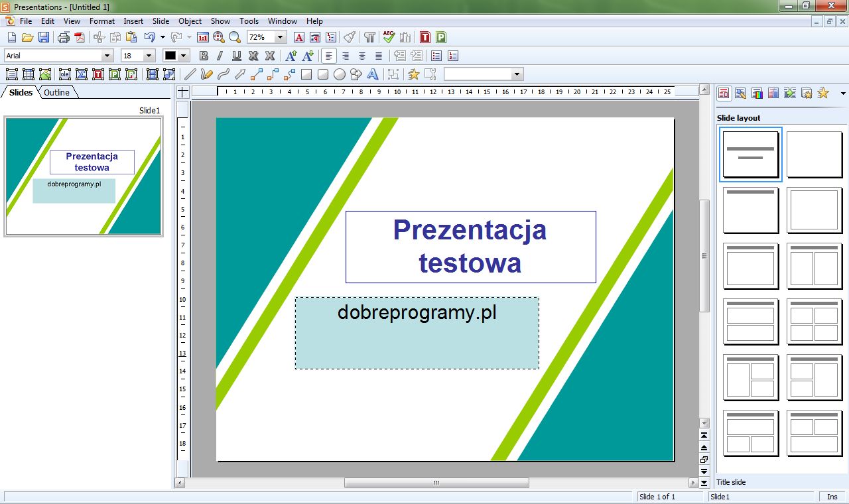Screen dimensions: 849x504
Task: Open the Slide menu
Action: 161,21
